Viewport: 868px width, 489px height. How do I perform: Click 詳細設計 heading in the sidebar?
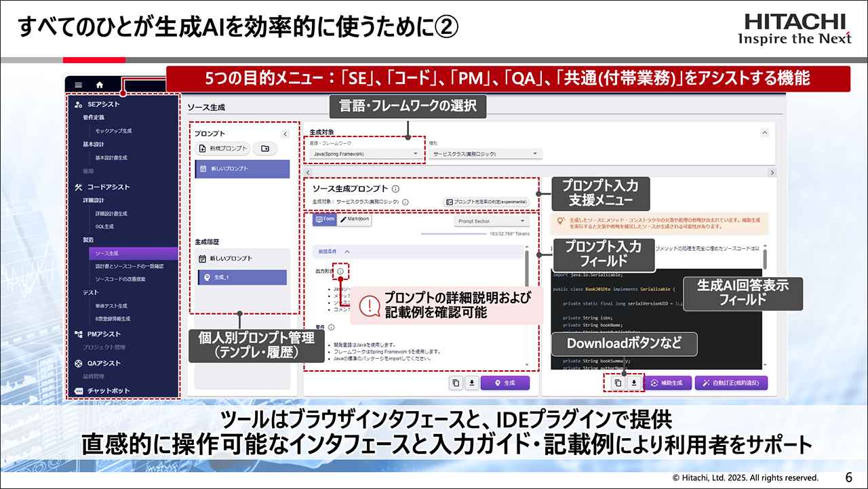pos(94,200)
